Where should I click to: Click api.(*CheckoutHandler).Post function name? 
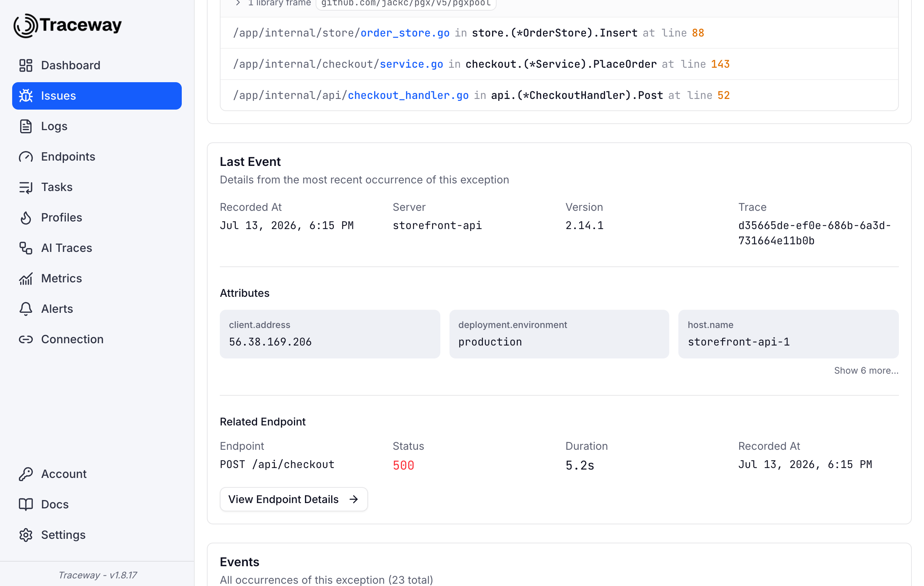click(577, 95)
